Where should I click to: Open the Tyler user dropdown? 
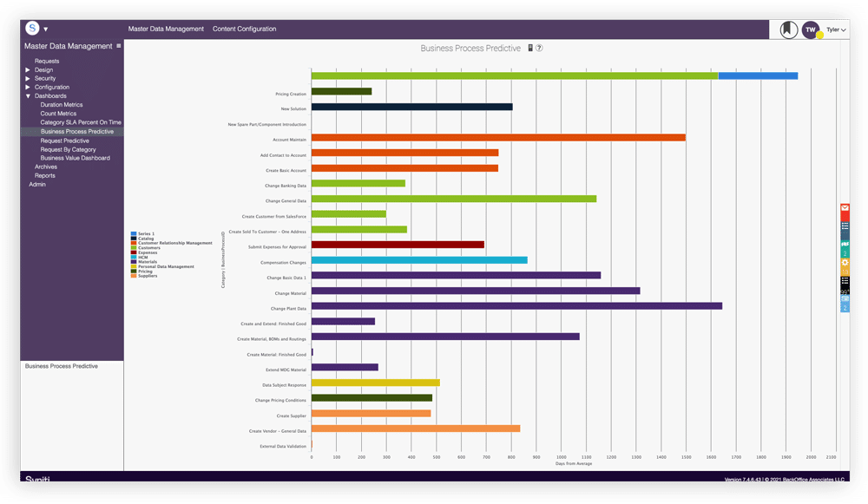coord(836,29)
